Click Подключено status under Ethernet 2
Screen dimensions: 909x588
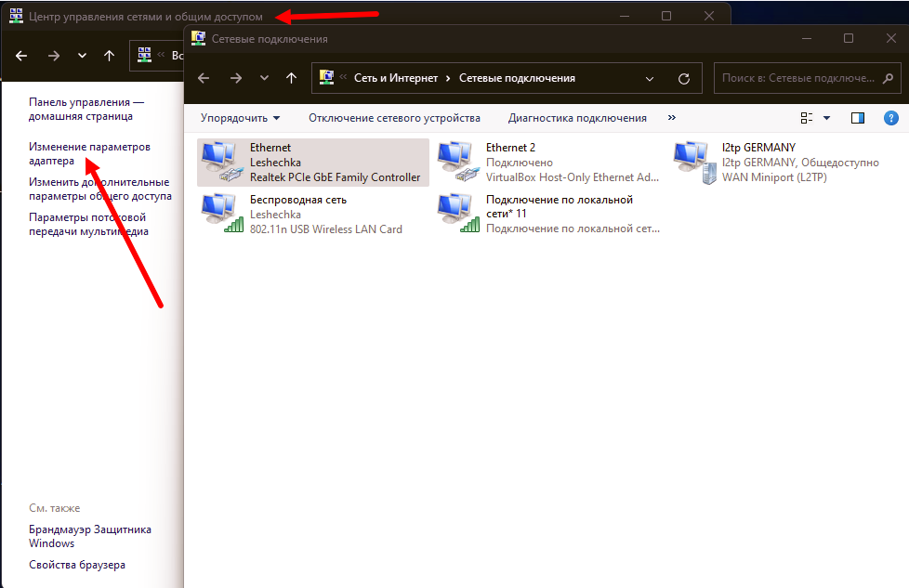pos(519,163)
